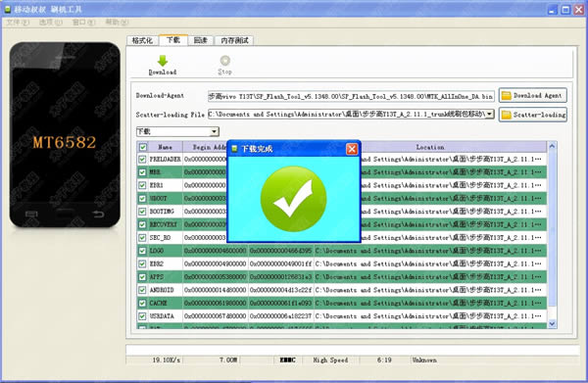The height and width of the screenshot is (383, 588).
Task: Click the green Download arrow icon
Action: (x=163, y=61)
